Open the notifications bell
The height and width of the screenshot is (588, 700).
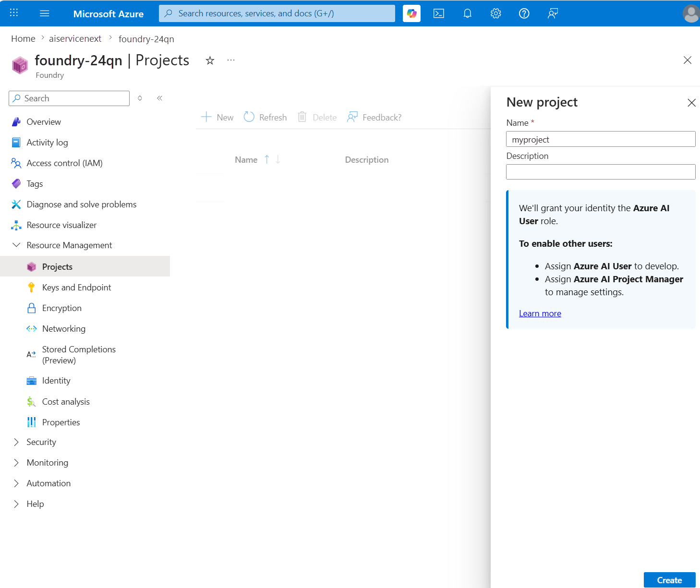tap(467, 13)
